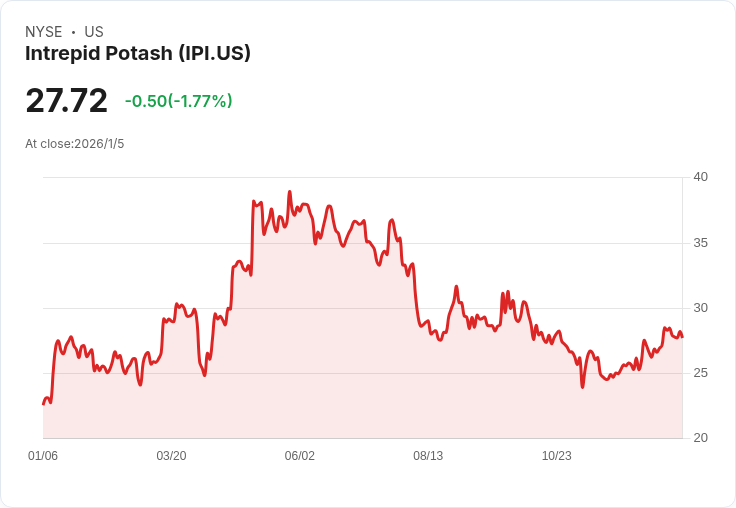Click the At close:2026/1/5 timestamp
Viewport: 736px width, 508px height.
pos(75,144)
